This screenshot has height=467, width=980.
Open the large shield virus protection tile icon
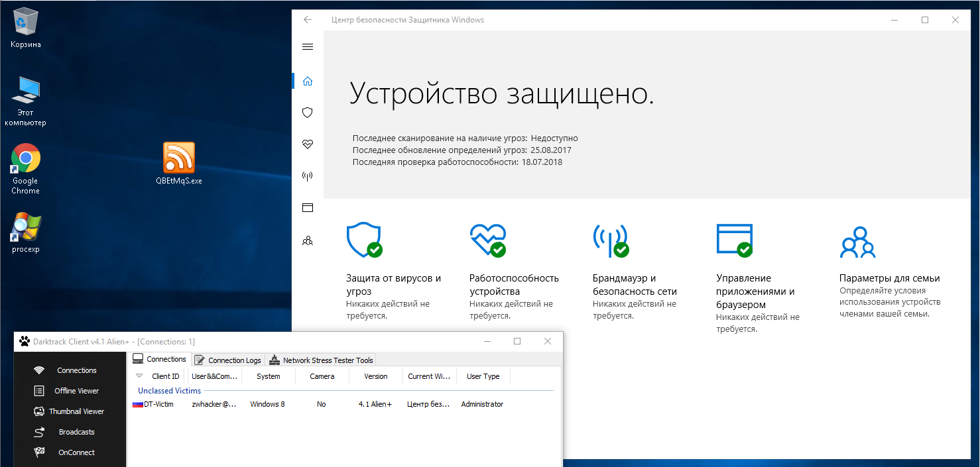pos(364,240)
